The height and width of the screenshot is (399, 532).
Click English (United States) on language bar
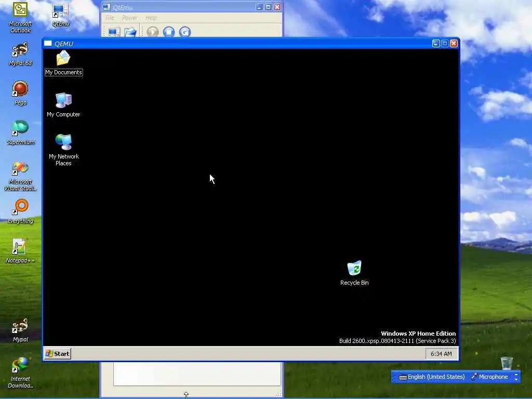pos(432,377)
